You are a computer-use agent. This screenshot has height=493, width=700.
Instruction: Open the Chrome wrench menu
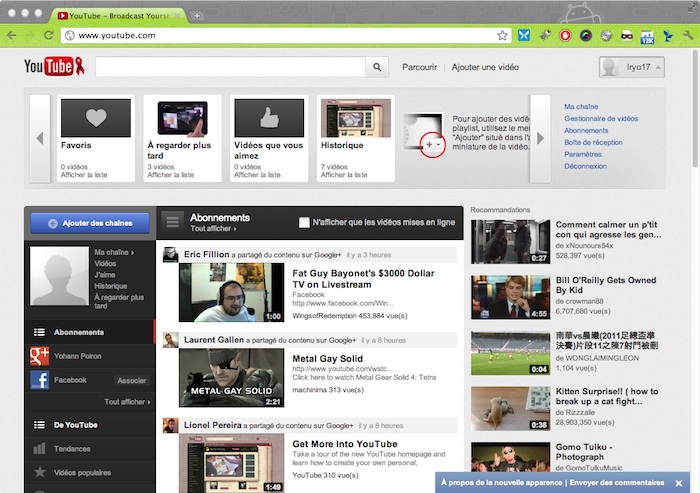pyautogui.click(x=688, y=35)
